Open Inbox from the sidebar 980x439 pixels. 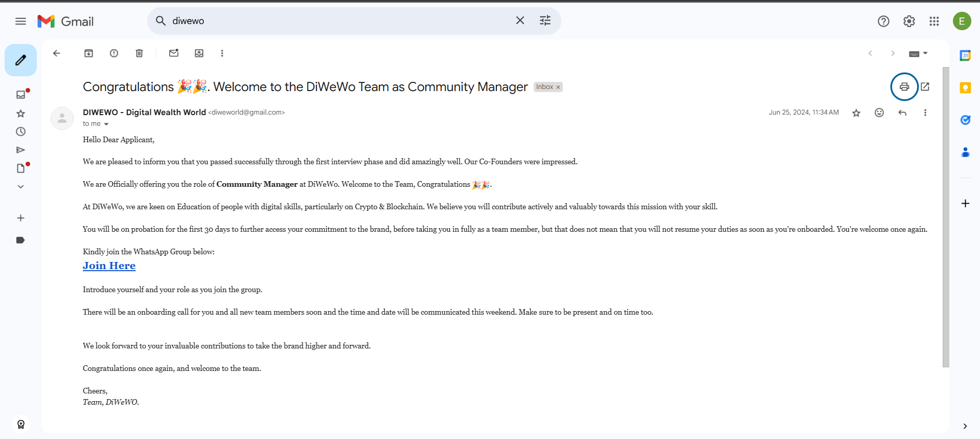tap(20, 95)
